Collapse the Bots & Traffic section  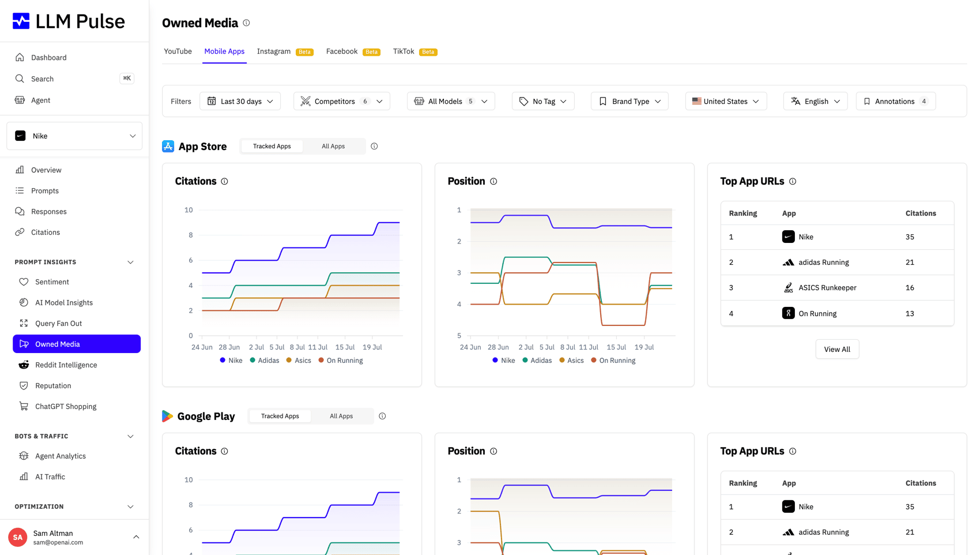130,437
